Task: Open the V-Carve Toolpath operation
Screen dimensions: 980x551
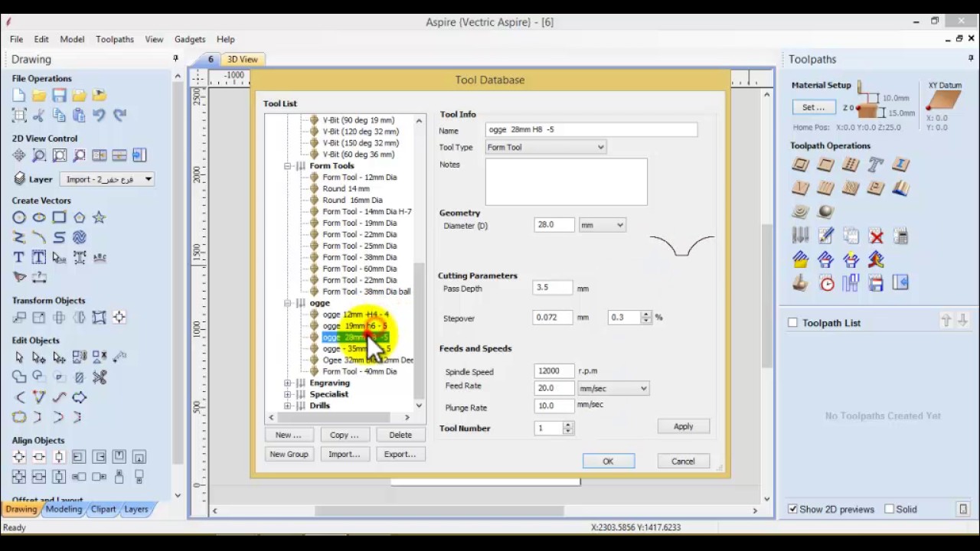Action: [800, 187]
